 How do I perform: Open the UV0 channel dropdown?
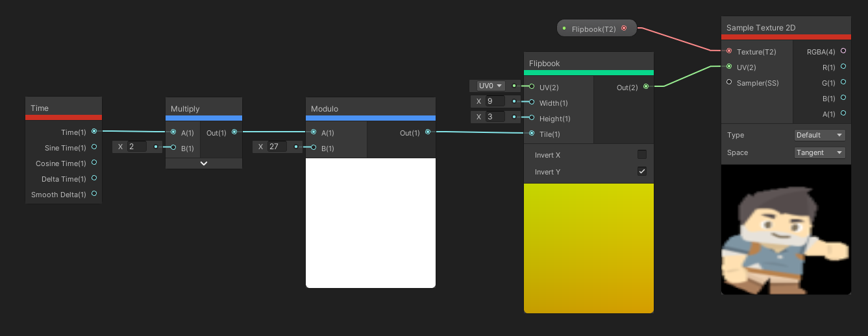(x=491, y=86)
